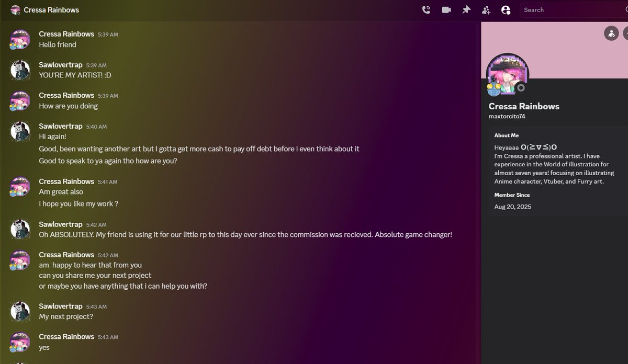Screen dimensions: 628x364
Task: Click the 5:40 AM timestamp
Action: click(x=96, y=127)
